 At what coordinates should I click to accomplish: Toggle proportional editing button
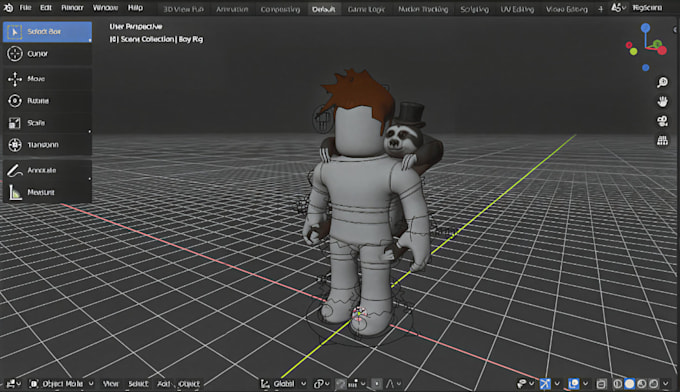[377, 384]
